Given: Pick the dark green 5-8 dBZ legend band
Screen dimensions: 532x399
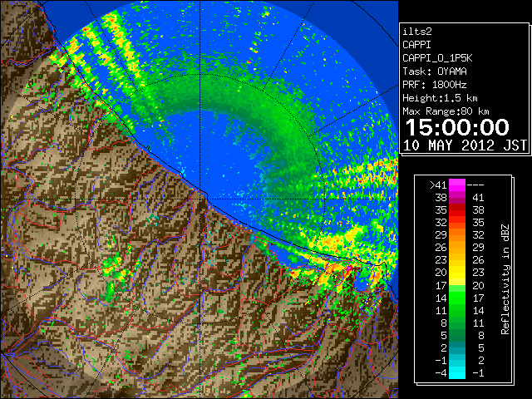Looking at the screenshot, I should pyautogui.click(x=457, y=335).
